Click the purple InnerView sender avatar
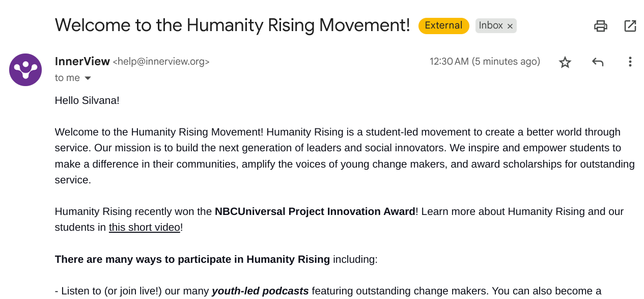 point(25,70)
